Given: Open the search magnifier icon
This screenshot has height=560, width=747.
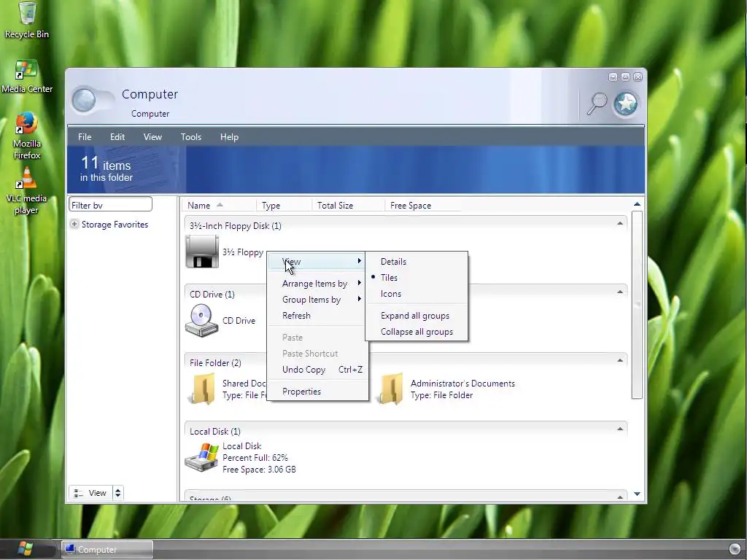Looking at the screenshot, I should click(x=597, y=104).
